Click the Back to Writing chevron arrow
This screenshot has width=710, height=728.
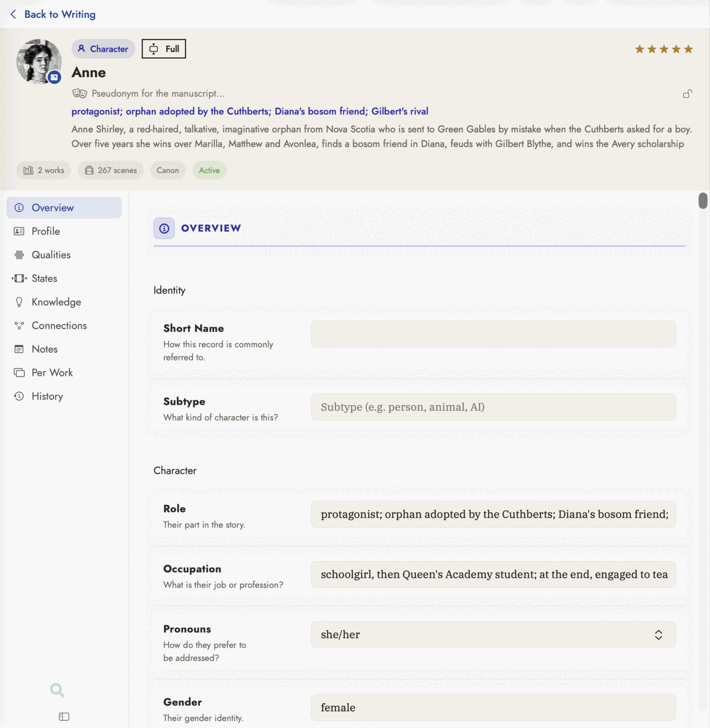pos(13,14)
